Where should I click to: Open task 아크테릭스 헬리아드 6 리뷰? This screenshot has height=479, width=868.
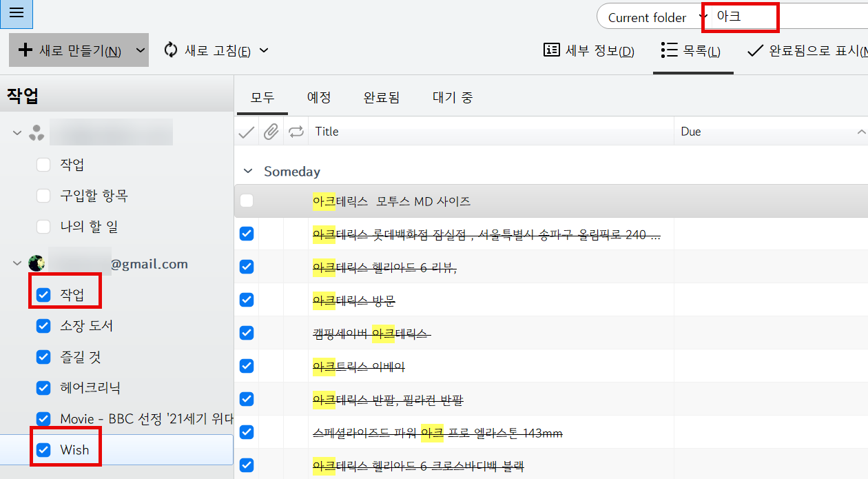coord(384,267)
